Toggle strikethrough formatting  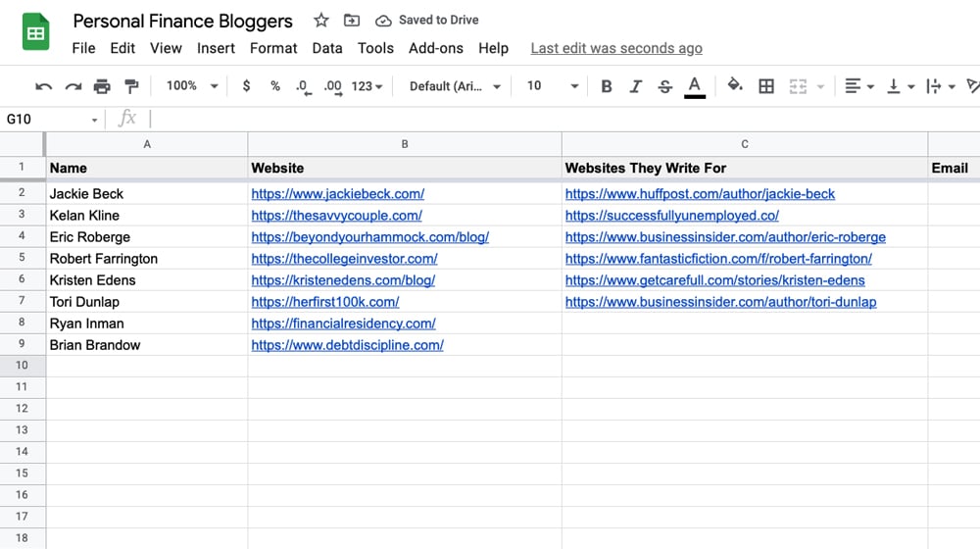click(x=665, y=86)
